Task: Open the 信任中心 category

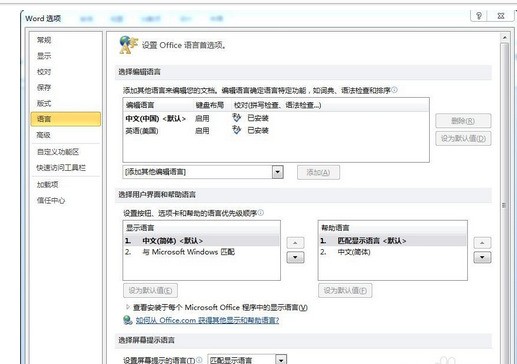Action: (x=51, y=200)
